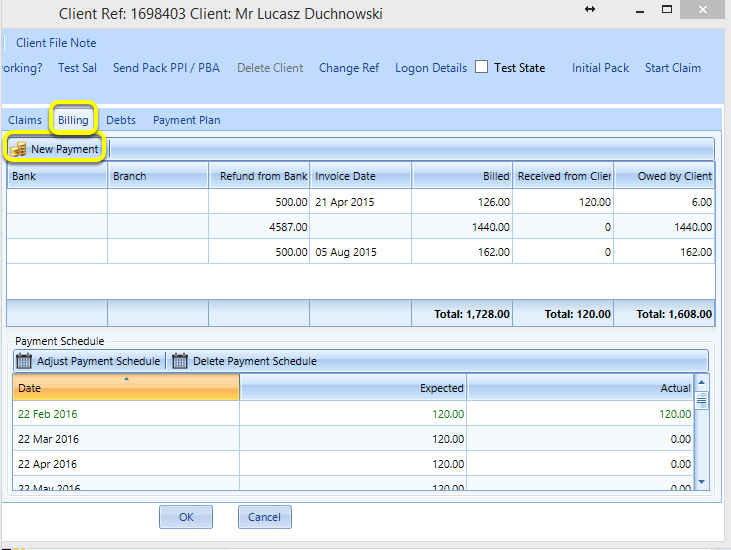This screenshot has height=550, width=731.
Task: Click the Start Claim toolbar link
Action: click(x=673, y=68)
